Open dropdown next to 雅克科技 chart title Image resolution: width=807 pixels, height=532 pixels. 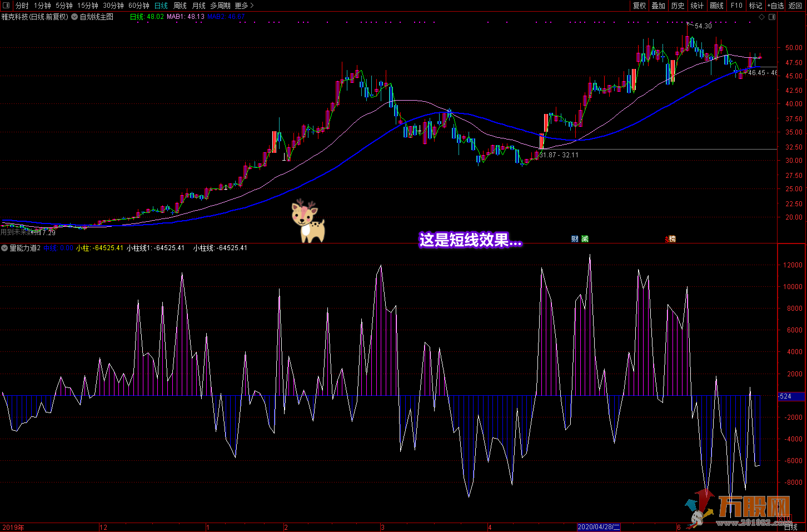(x=74, y=17)
